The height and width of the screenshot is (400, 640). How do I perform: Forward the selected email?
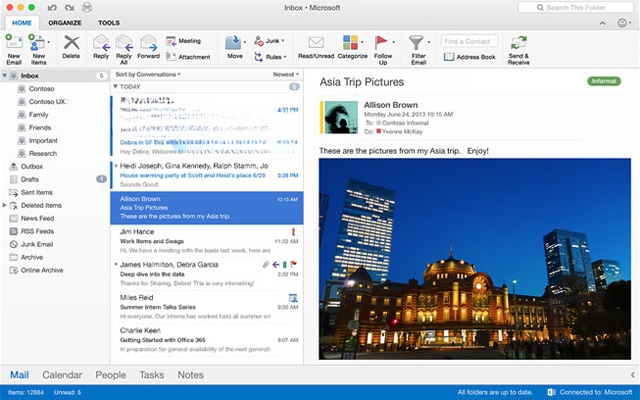(148, 47)
